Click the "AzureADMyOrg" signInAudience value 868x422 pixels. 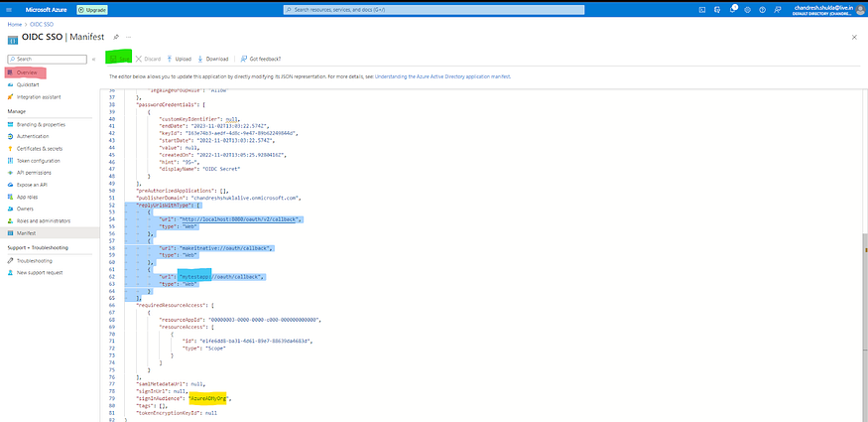[207, 398]
